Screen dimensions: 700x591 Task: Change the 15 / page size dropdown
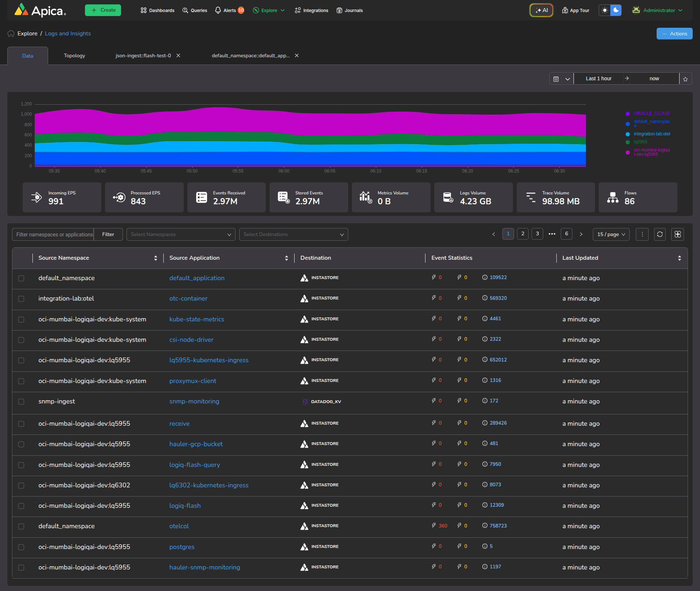[x=611, y=235]
